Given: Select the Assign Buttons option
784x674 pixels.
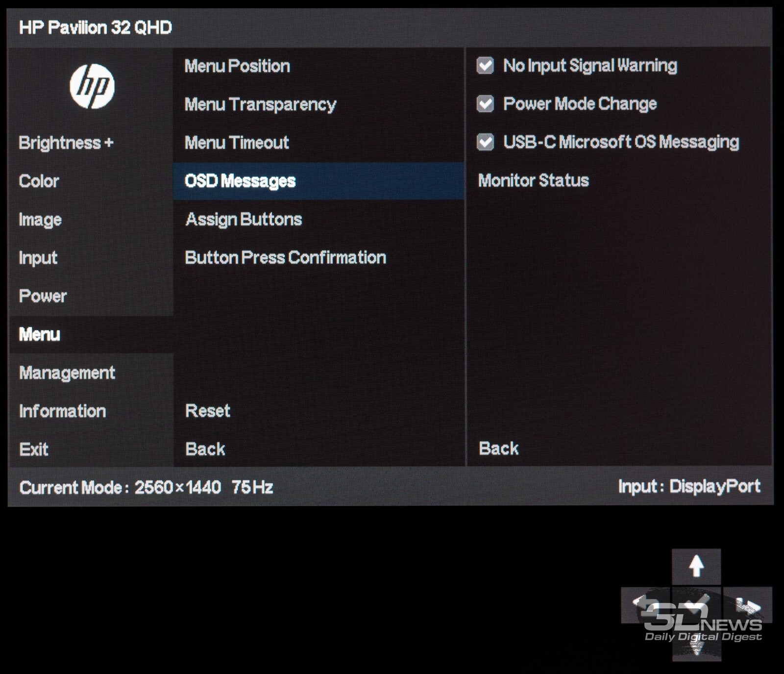Looking at the screenshot, I should pyautogui.click(x=244, y=219).
